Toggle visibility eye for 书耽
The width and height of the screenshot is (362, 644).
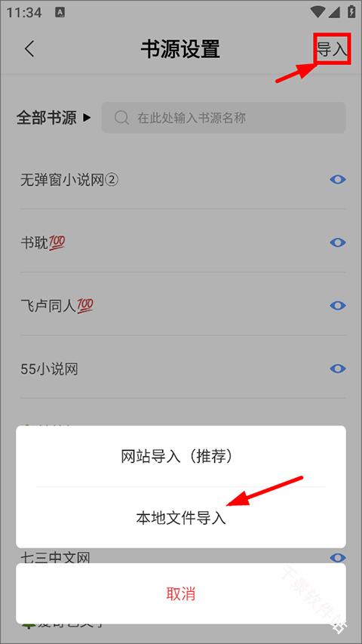point(338,243)
